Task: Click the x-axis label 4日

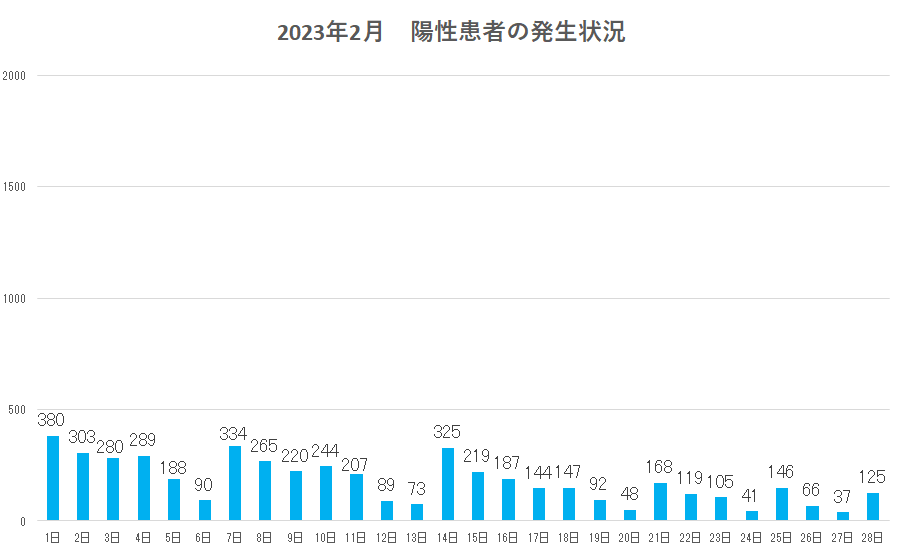Action: pyautogui.click(x=143, y=538)
